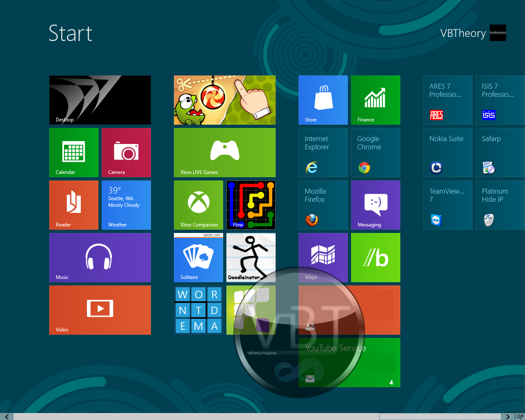Viewport: 525px width, 420px height.
Task: Open the Camera tile
Action: pos(126,153)
